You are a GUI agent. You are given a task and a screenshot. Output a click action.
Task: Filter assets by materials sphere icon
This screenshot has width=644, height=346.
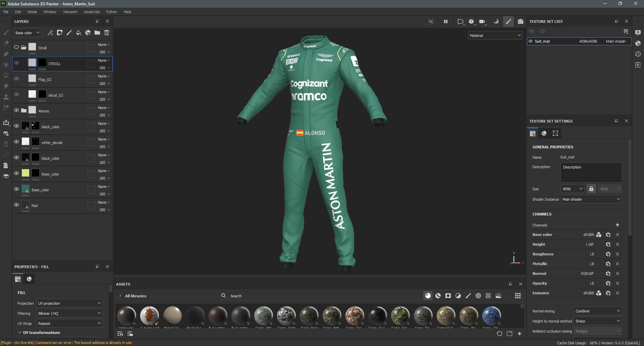click(x=428, y=296)
